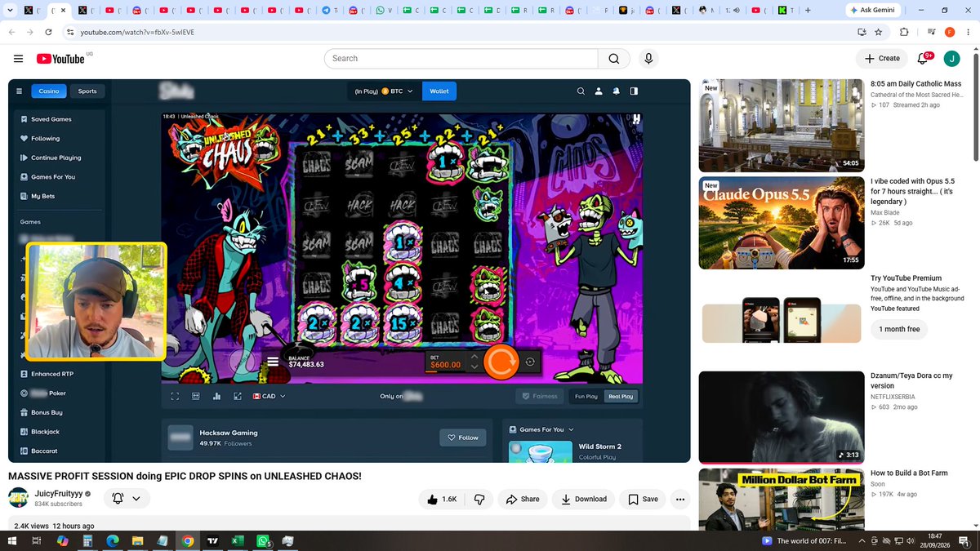Open YouTube notifications bell

923,59
